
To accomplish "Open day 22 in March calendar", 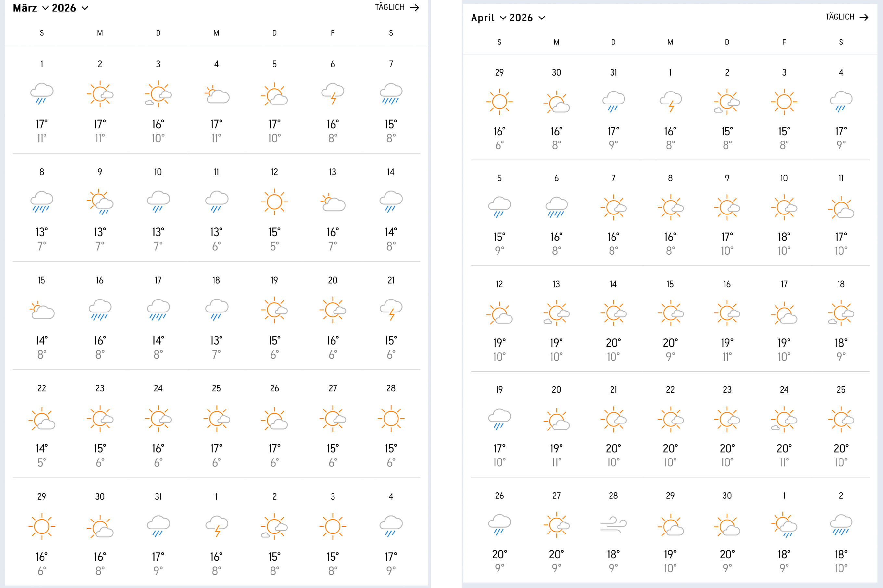I will pyautogui.click(x=42, y=388).
